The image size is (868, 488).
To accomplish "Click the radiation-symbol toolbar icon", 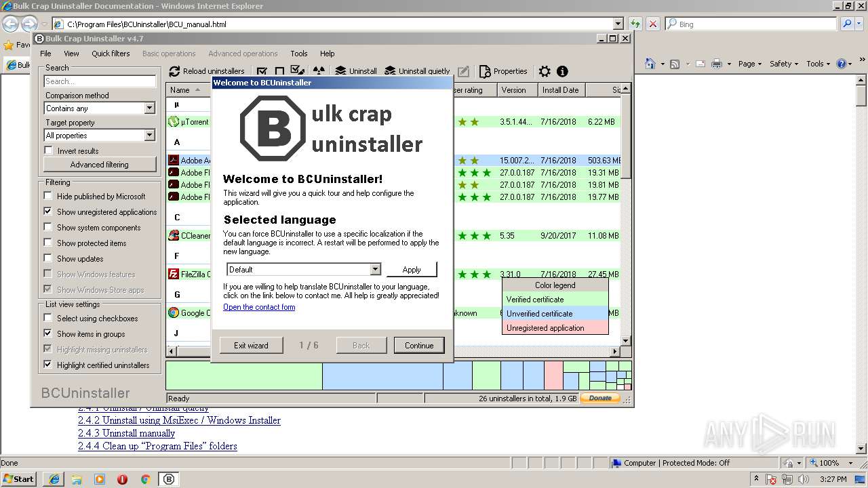I will 319,71.
